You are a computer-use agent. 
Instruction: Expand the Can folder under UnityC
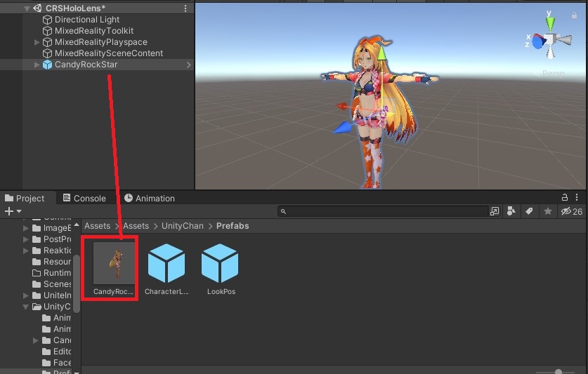click(35, 340)
